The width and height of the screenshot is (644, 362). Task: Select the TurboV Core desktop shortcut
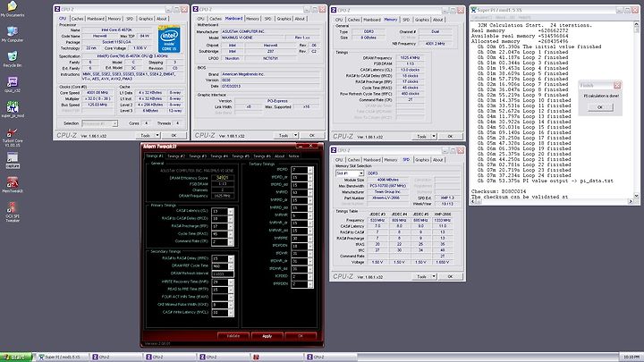(x=13, y=137)
